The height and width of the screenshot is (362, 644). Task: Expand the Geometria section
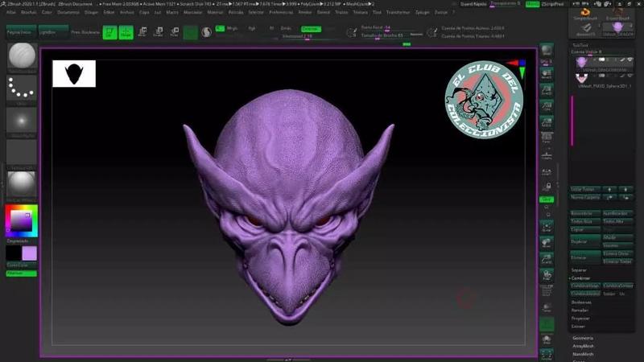pos(582,338)
